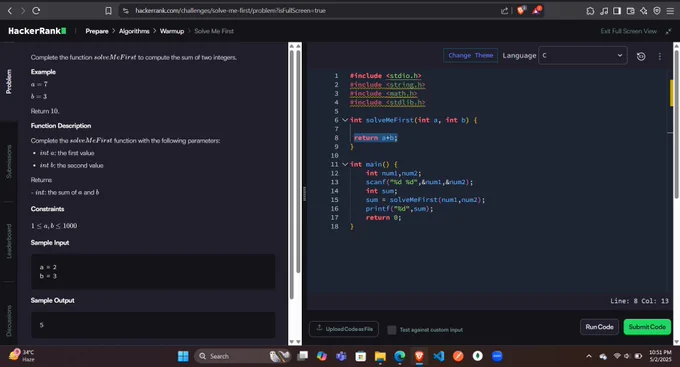This screenshot has width=680, height=367.
Task: Open the Windows Start menu
Action: (x=183, y=356)
